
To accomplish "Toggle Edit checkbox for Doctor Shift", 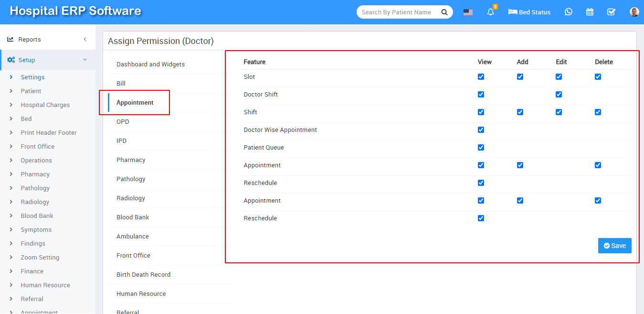I will tap(559, 94).
